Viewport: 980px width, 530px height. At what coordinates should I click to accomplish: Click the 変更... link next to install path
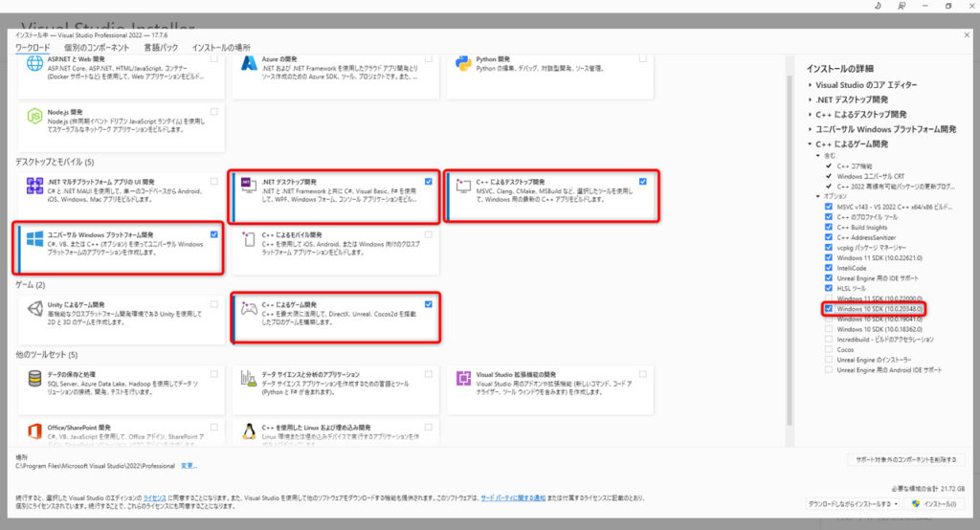(x=189, y=466)
